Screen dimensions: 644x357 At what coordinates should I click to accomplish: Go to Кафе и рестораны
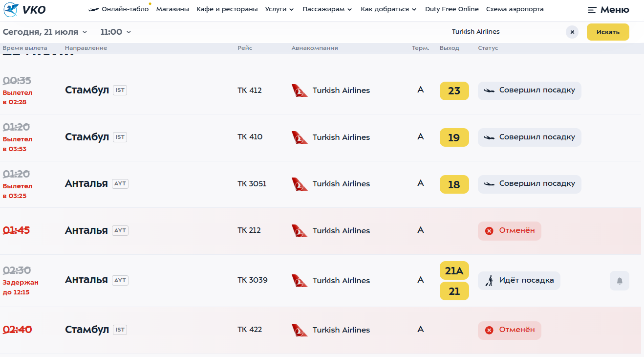[x=227, y=9]
